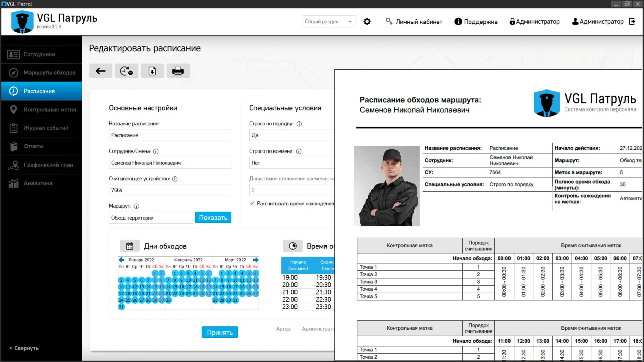Toggle January 31 patrol day
This screenshot has width=644, height=362.
(x=121, y=307)
